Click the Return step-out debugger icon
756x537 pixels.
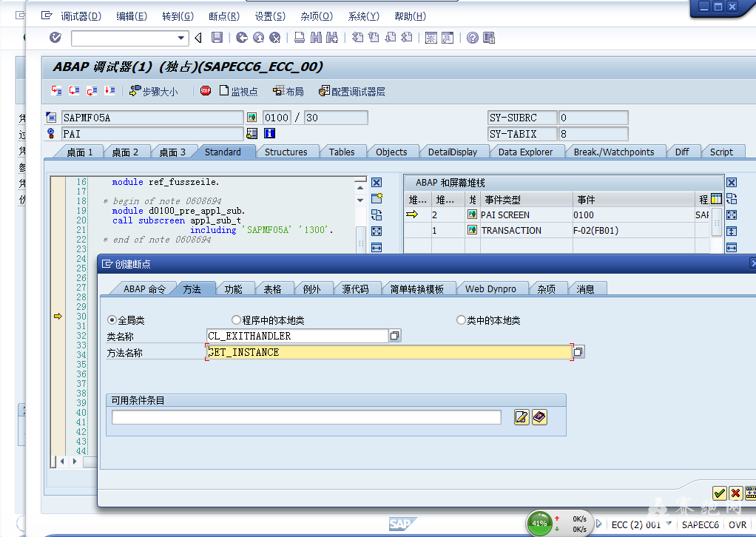92,91
